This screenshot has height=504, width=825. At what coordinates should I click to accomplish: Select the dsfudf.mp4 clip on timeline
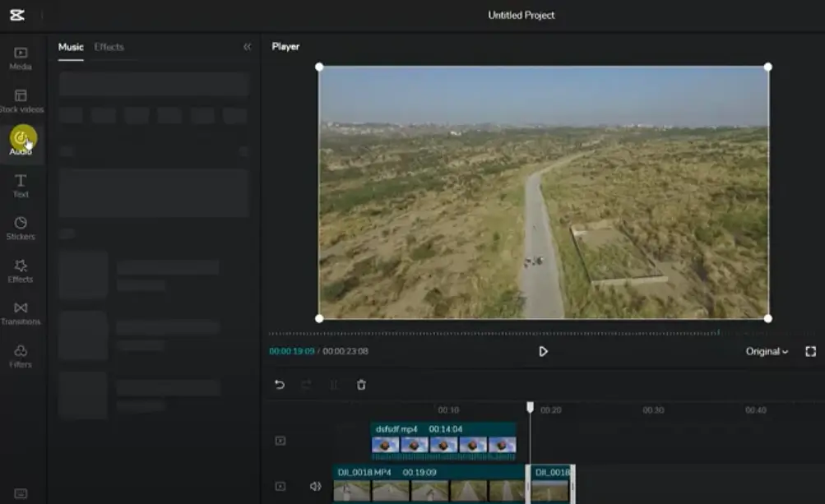click(443, 441)
